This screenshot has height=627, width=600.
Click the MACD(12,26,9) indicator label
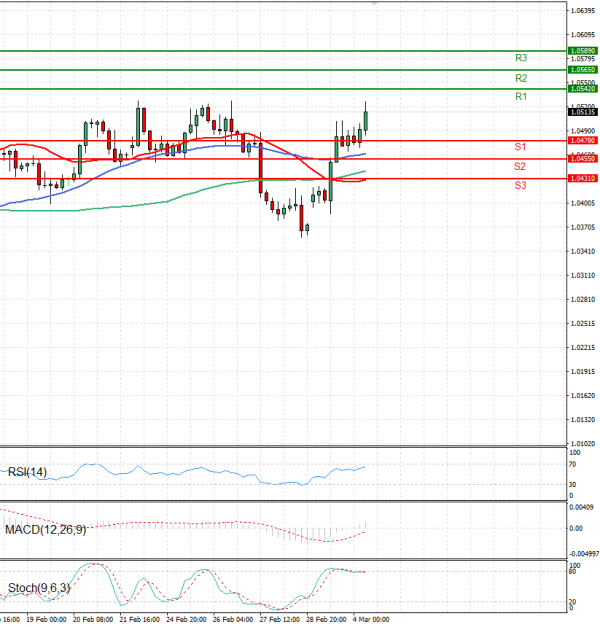tap(46, 530)
